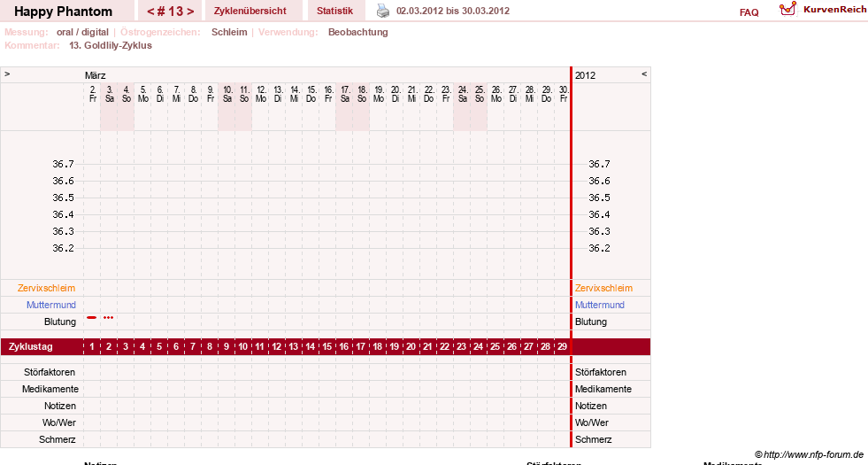
Task: Click the date header '2. Fr'
Action: point(92,94)
